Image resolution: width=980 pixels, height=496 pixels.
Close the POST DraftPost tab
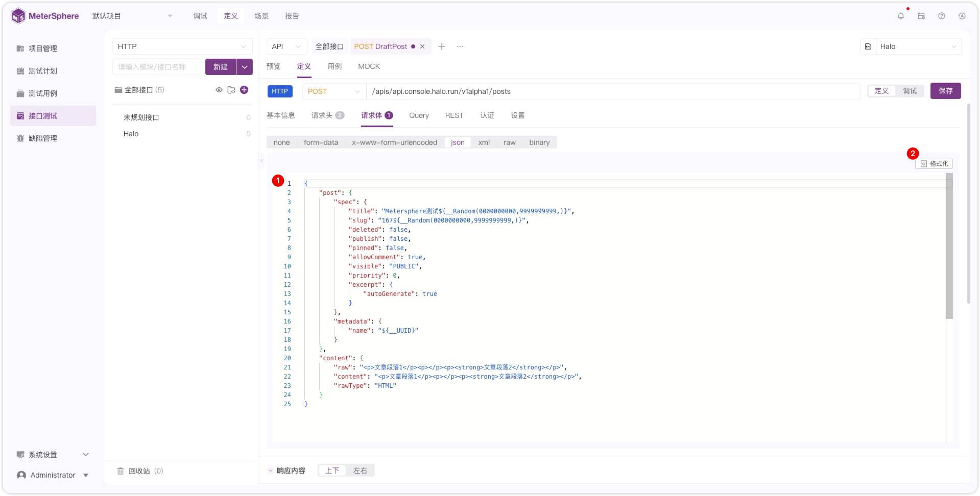422,46
